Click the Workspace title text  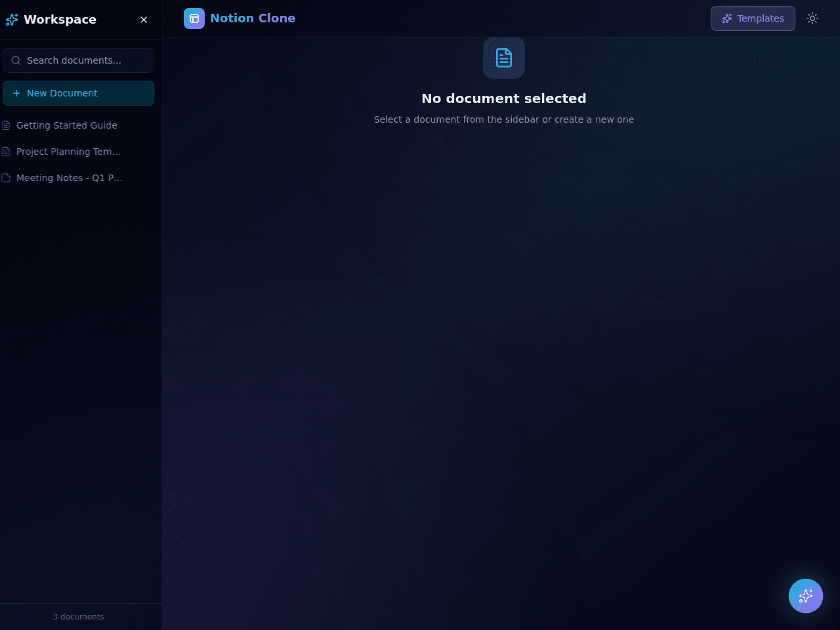pos(60,20)
